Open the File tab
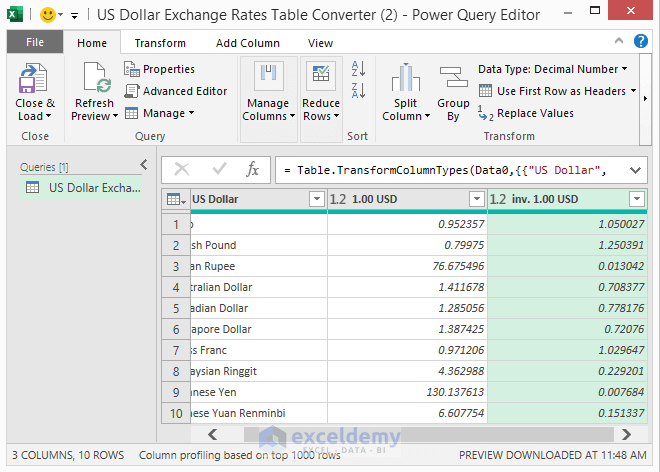This screenshot has height=472, width=660. 35,42
